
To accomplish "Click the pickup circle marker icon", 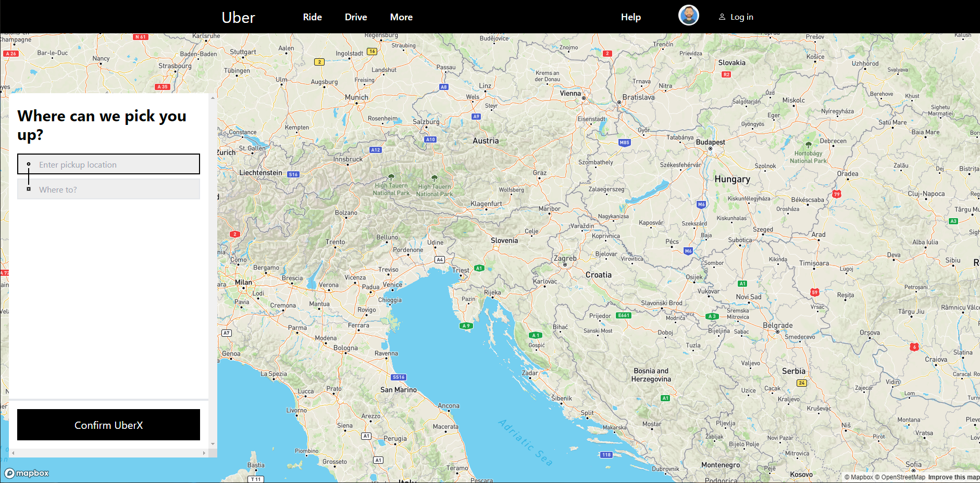I will pos(29,164).
